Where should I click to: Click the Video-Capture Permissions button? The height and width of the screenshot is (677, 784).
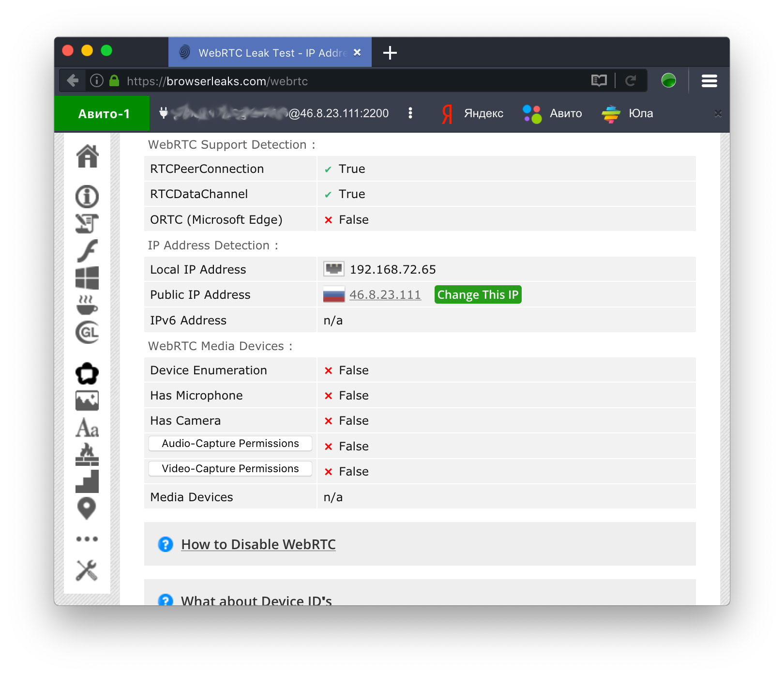coord(230,469)
